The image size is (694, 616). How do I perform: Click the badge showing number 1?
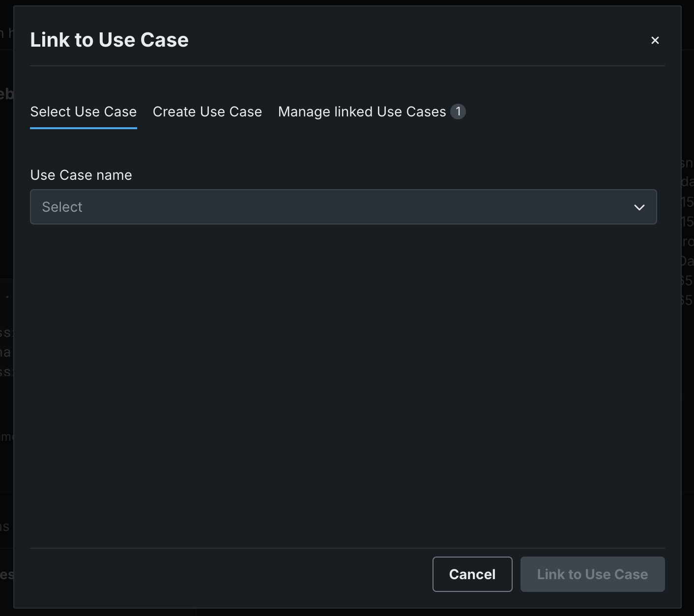click(458, 112)
